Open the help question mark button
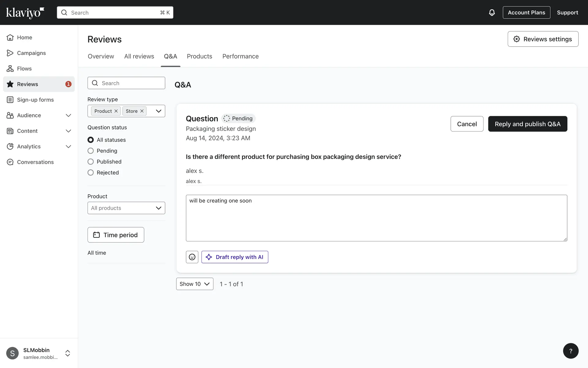The width and height of the screenshot is (588, 368). tap(571, 351)
